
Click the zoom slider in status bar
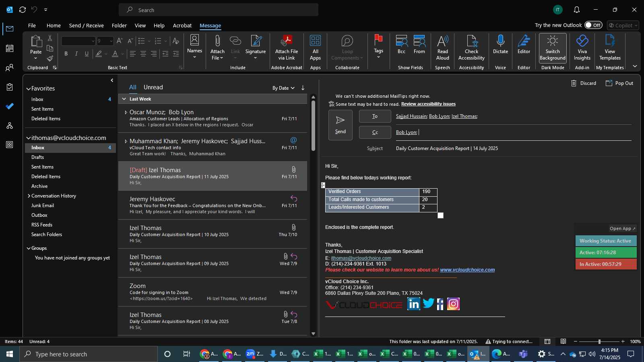[x=599, y=341]
